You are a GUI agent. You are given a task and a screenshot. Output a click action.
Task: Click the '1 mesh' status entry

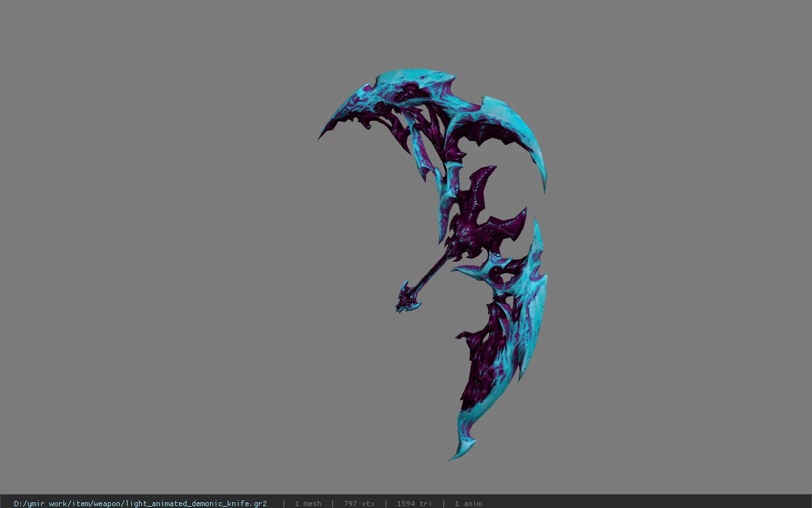[x=308, y=504]
